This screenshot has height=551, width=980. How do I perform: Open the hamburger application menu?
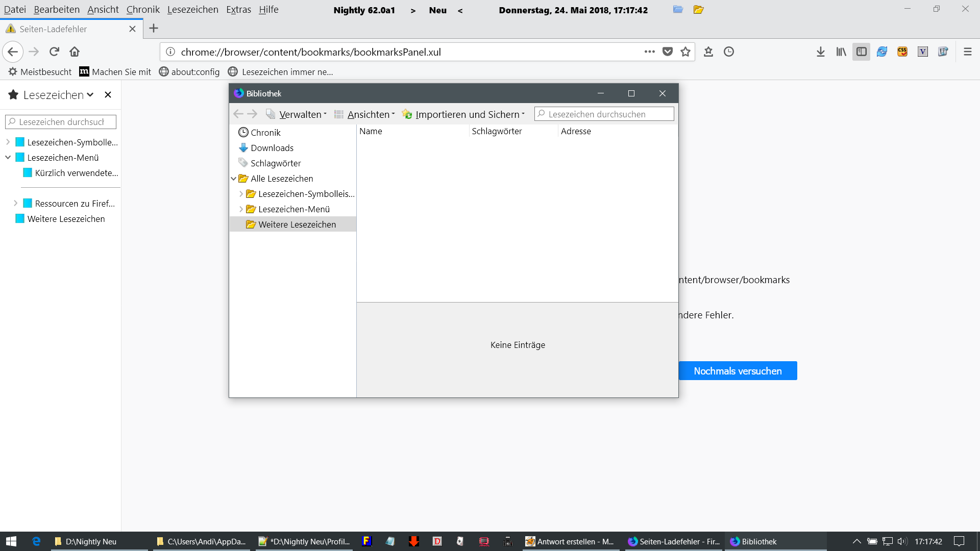coord(967,52)
